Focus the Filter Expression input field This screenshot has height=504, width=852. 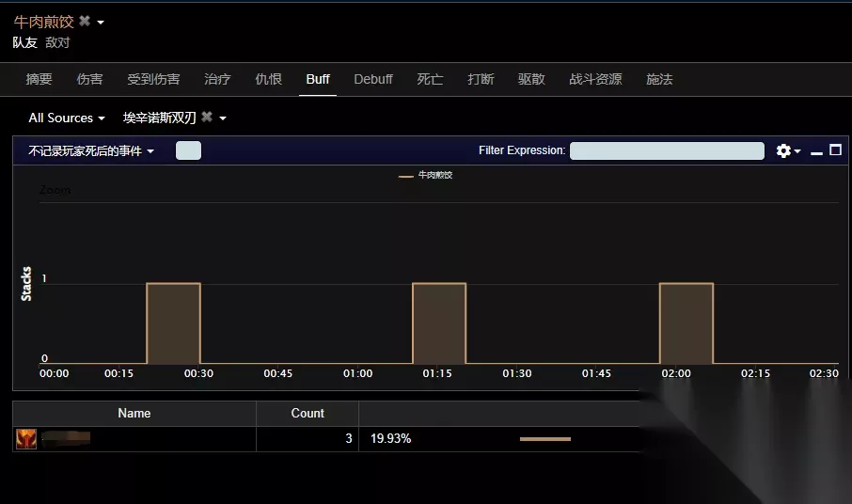click(668, 150)
